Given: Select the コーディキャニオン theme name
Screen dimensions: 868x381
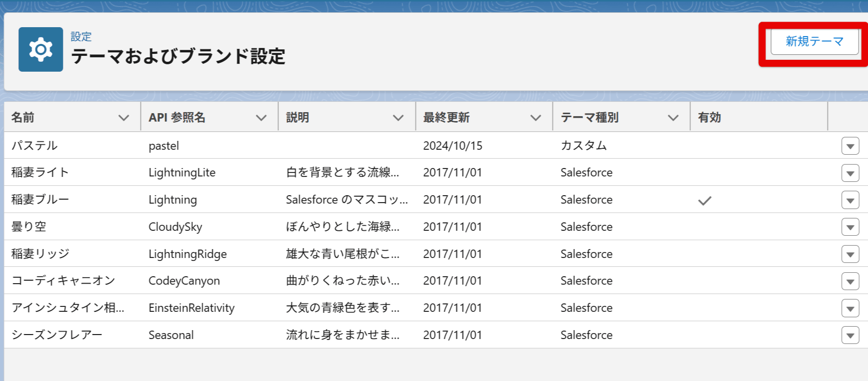Looking at the screenshot, I should 63,281.
